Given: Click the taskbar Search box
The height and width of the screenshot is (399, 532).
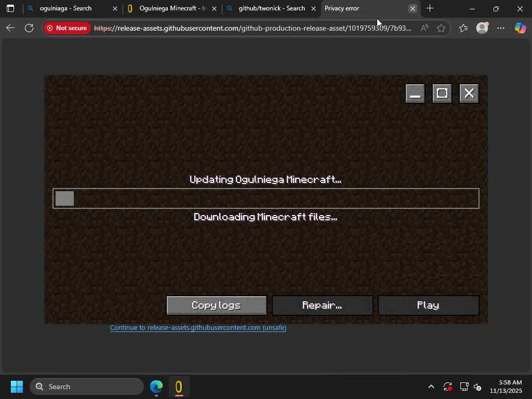Looking at the screenshot, I should (87, 387).
